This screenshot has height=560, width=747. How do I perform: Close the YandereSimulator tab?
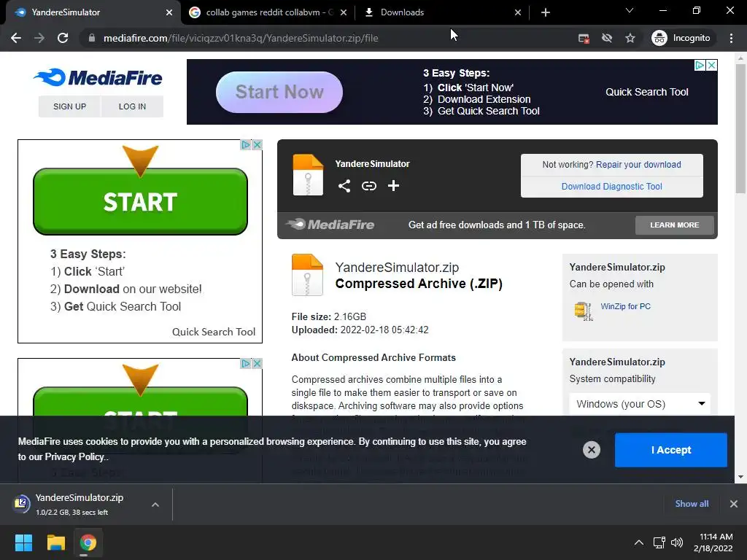click(169, 13)
